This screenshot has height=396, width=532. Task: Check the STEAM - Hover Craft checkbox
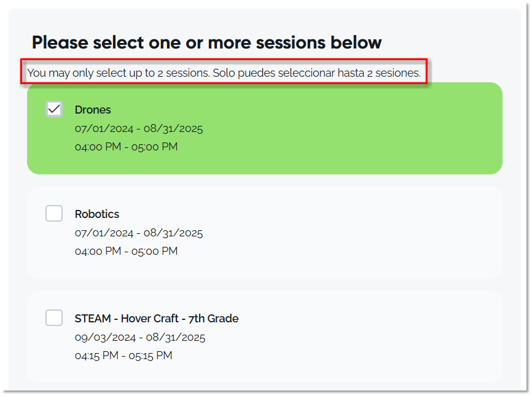54,317
